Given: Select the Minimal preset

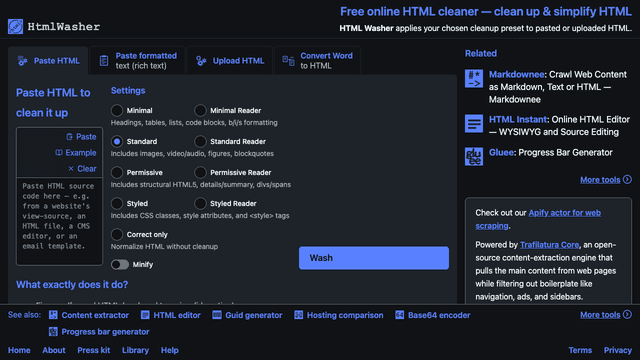Looking at the screenshot, I should pyautogui.click(x=117, y=110).
